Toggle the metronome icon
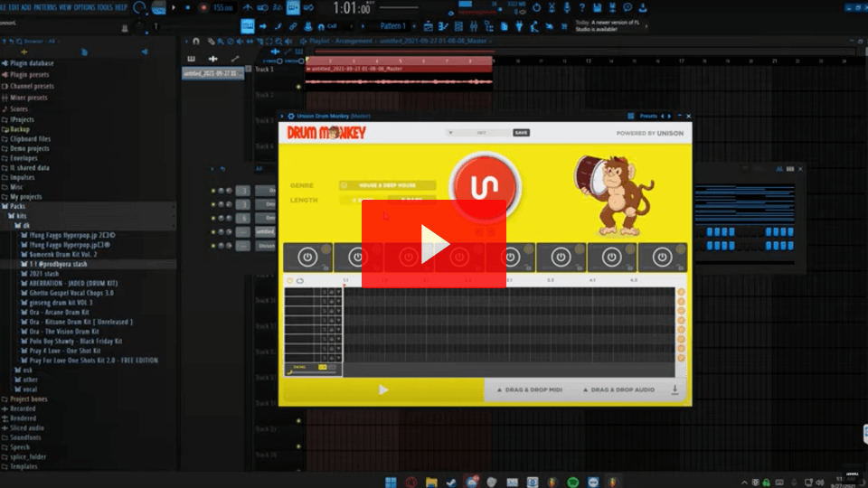 click(248, 8)
